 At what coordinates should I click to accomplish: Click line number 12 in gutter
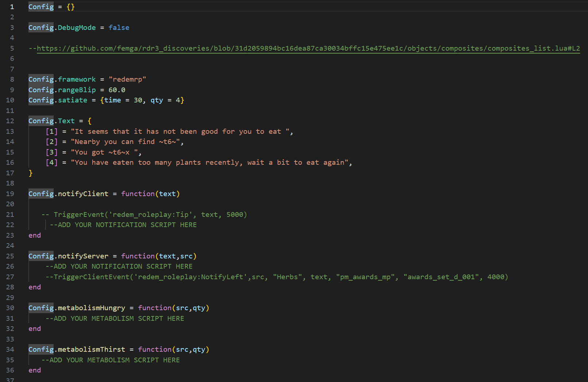point(10,121)
